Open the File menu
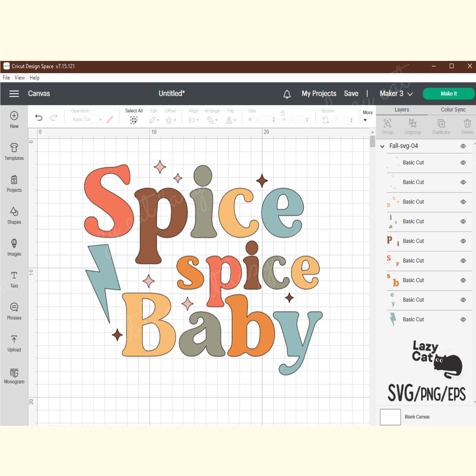The width and height of the screenshot is (476, 476). coord(6,78)
